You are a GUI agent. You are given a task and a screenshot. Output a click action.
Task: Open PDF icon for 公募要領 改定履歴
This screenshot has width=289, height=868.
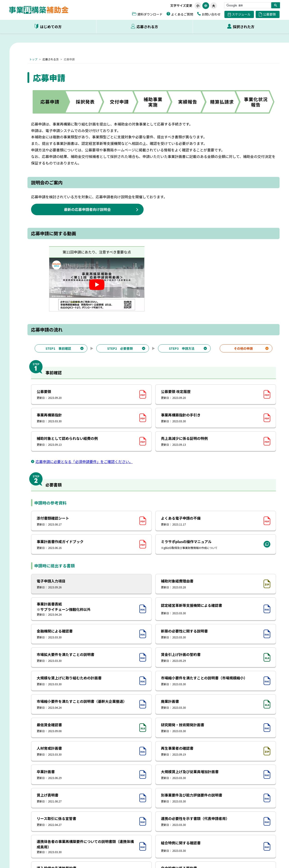coord(267,395)
